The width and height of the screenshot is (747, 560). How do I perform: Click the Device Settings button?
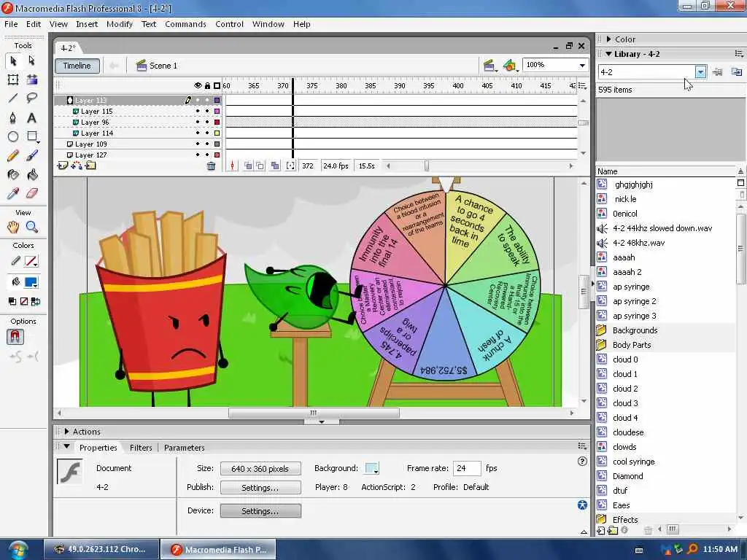click(260, 511)
